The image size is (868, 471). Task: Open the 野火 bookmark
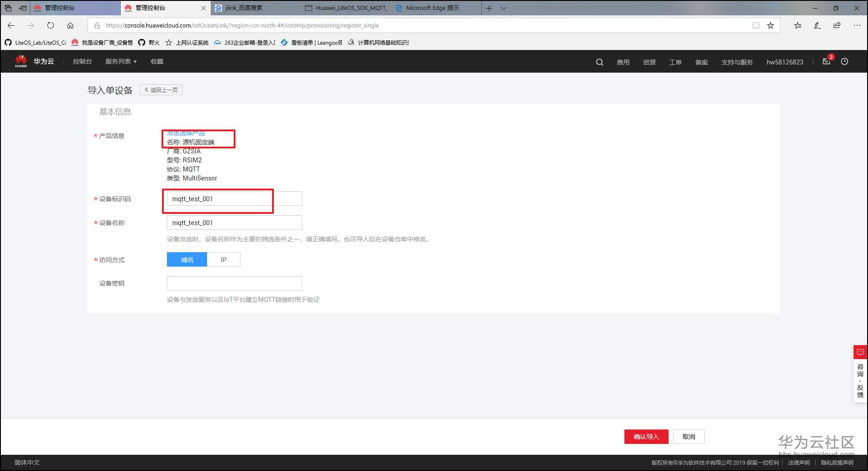(149, 42)
